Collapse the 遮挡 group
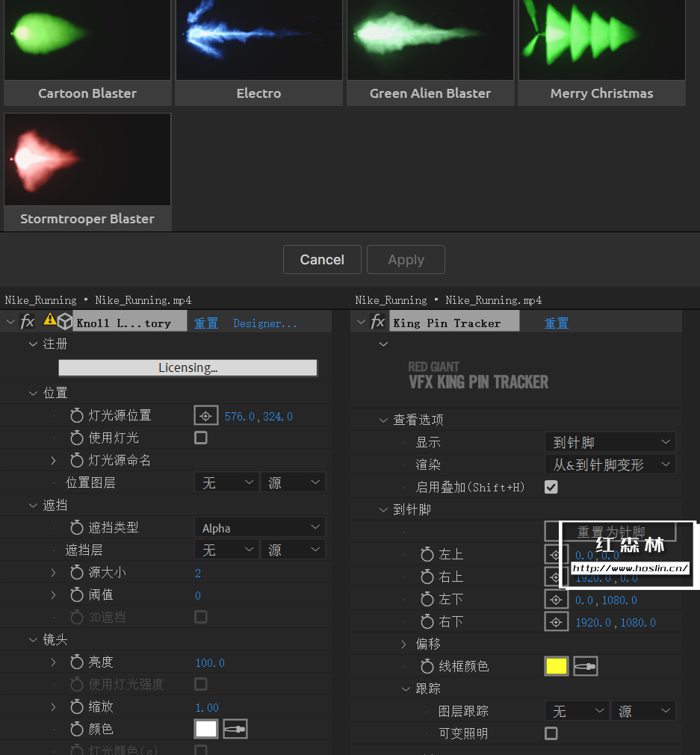 point(33,505)
